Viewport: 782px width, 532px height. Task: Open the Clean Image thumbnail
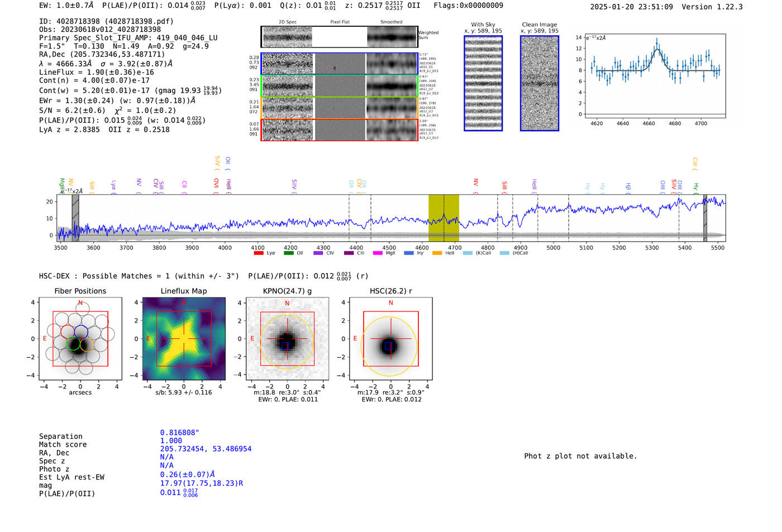[x=540, y=83]
